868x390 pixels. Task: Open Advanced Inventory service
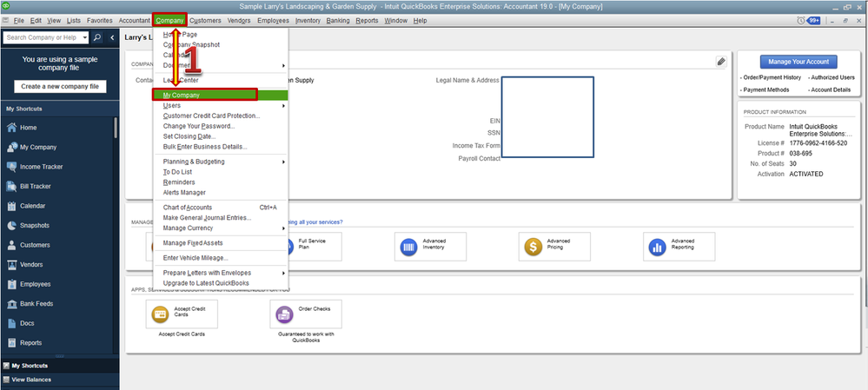pos(430,247)
